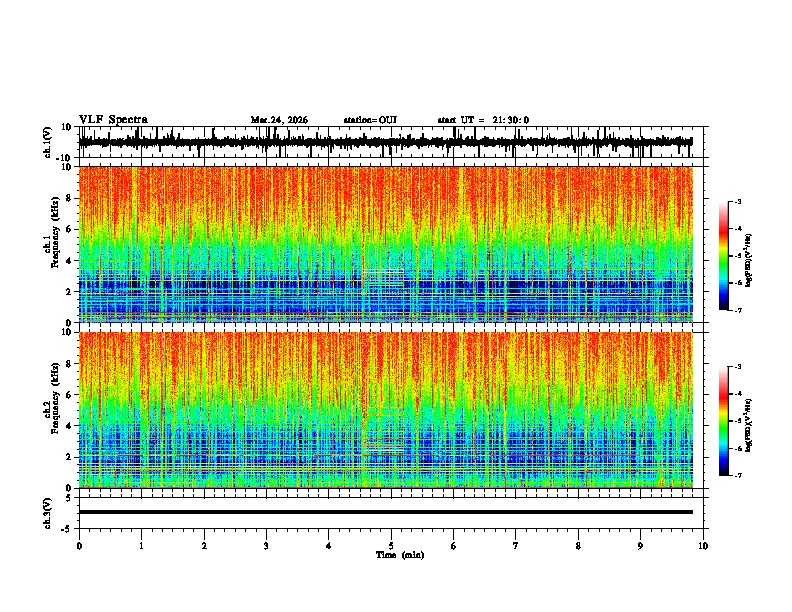Click the "VLF Spectra" plot title
The image size is (792, 612).
click(x=113, y=120)
